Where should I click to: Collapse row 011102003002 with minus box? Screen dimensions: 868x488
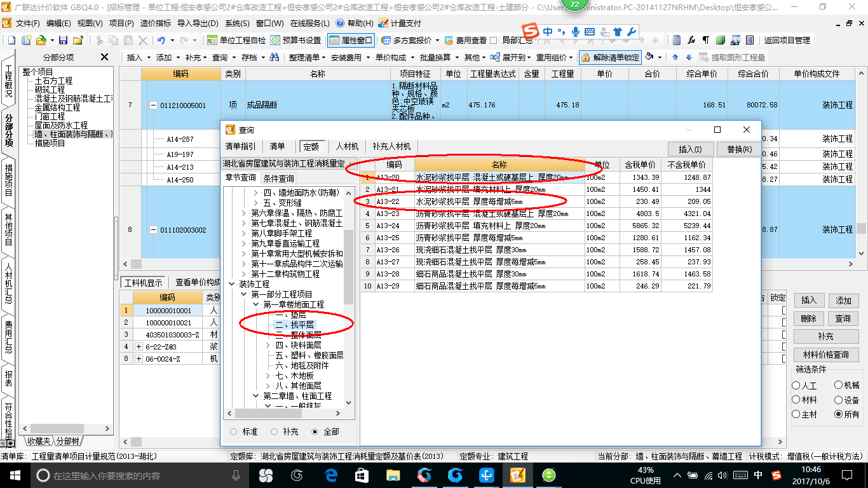click(x=153, y=230)
